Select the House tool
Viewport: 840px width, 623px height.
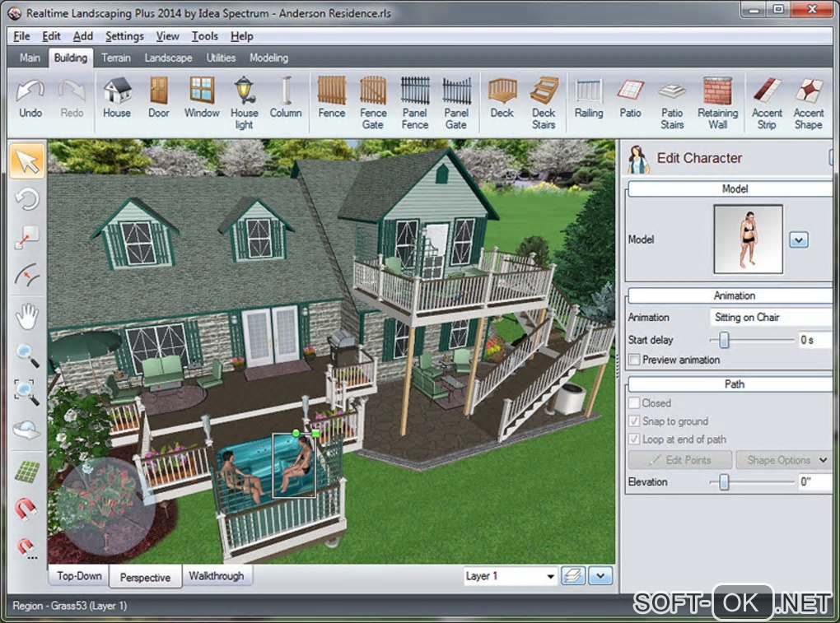[x=117, y=98]
